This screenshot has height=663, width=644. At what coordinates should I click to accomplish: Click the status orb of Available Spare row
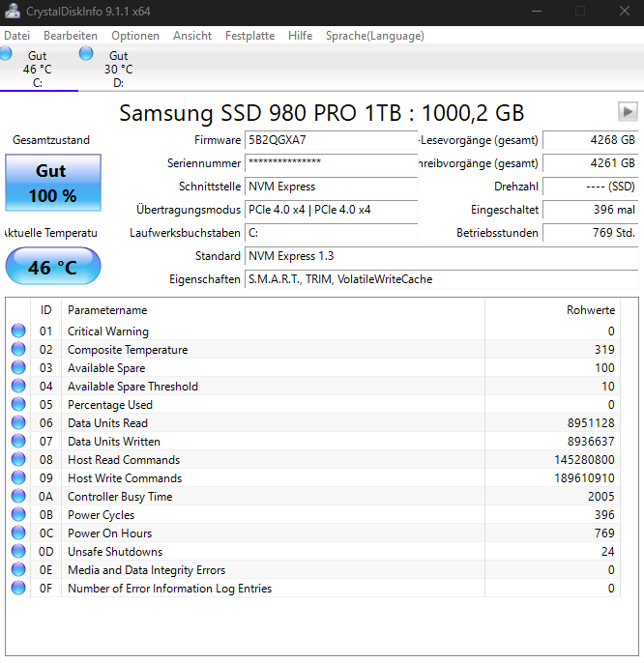(18, 367)
